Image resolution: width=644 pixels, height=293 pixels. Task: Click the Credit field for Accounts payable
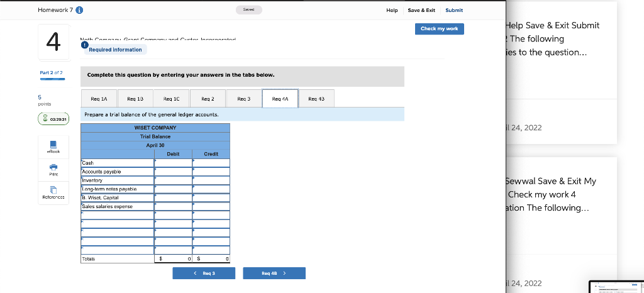(211, 172)
